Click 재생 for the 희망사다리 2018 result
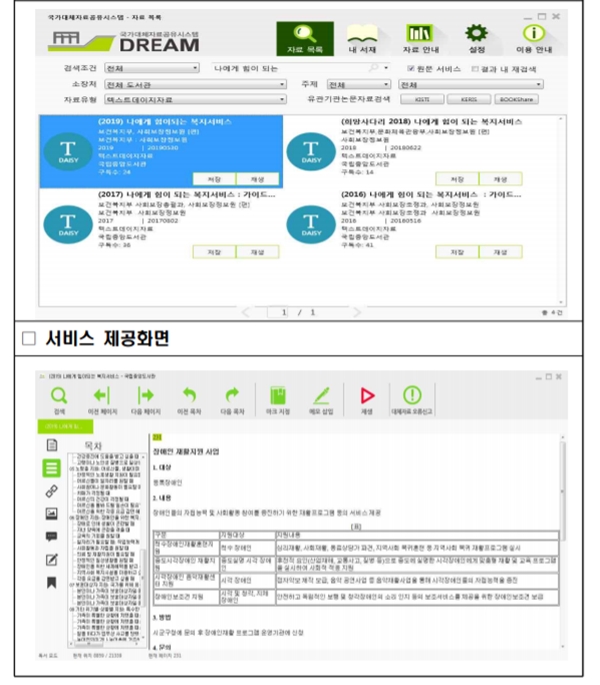This screenshot has width=600, height=685. (x=500, y=179)
